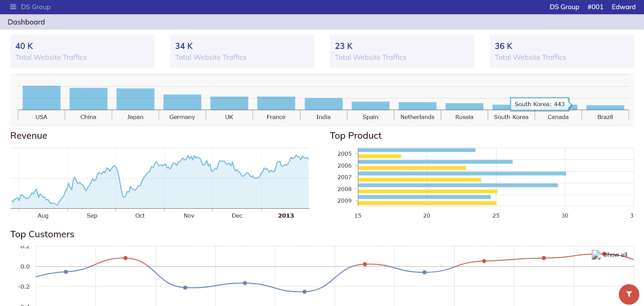Open the 36 K traffic card

coord(562,51)
